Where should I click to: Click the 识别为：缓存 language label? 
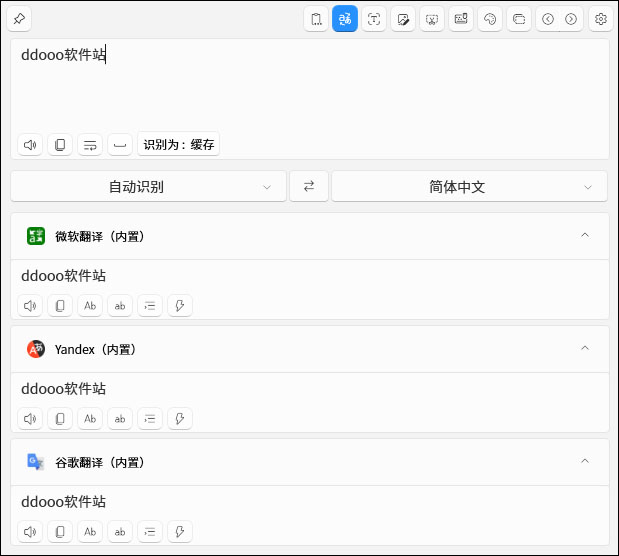coord(178,145)
